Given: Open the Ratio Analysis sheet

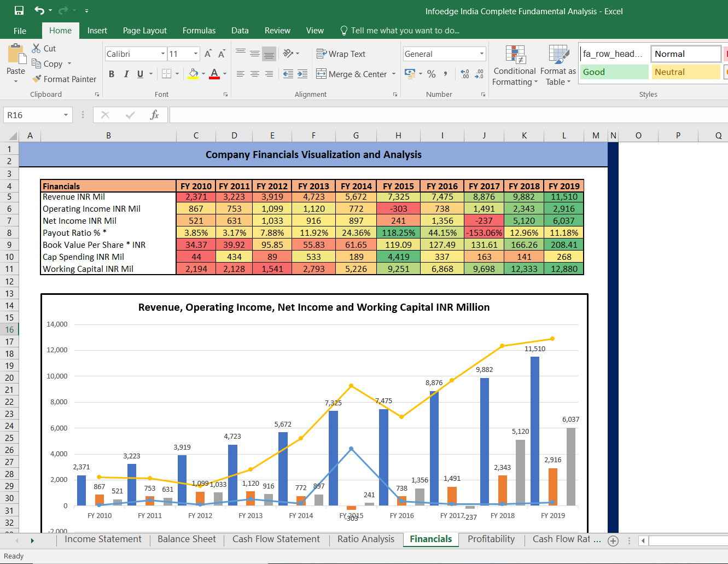Looking at the screenshot, I should point(366,539).
